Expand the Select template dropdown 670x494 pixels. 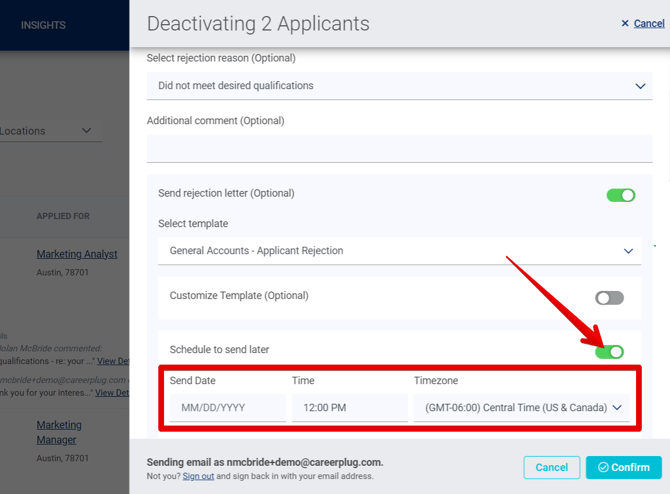[x=399, y=251]
